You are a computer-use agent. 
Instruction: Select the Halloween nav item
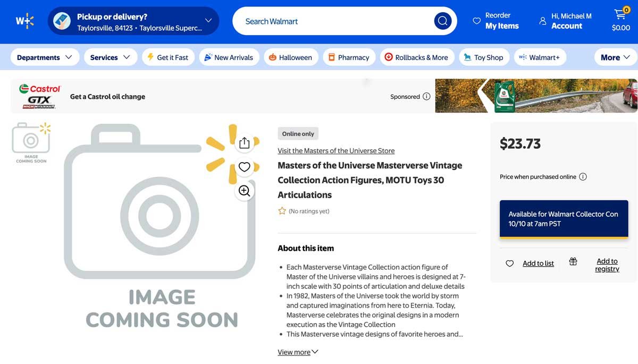pyautogui.click(x=291, y=57)
